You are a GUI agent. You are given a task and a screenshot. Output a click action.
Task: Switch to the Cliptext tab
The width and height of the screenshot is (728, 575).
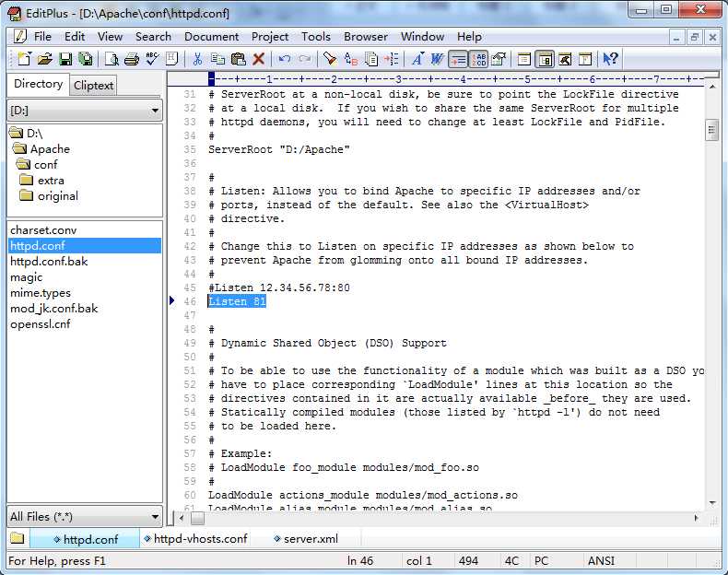(93, 86)
